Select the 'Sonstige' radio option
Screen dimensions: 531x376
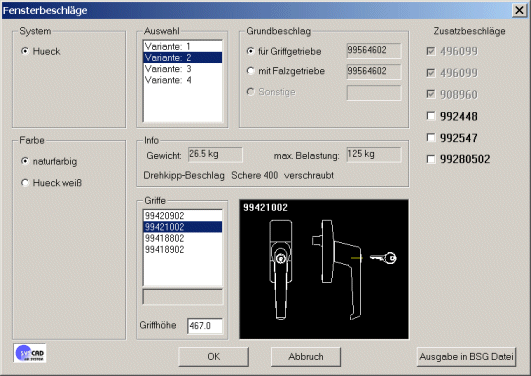click(250, 92)
